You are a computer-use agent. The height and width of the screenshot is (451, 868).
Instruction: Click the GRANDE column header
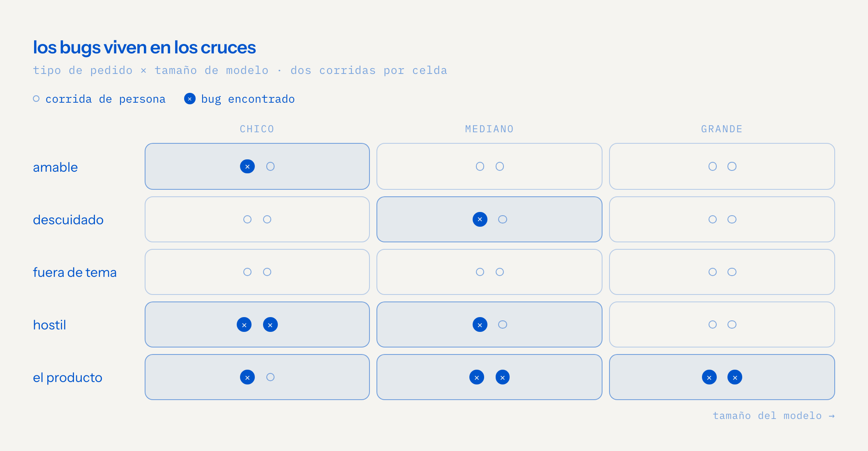[722, 129]
